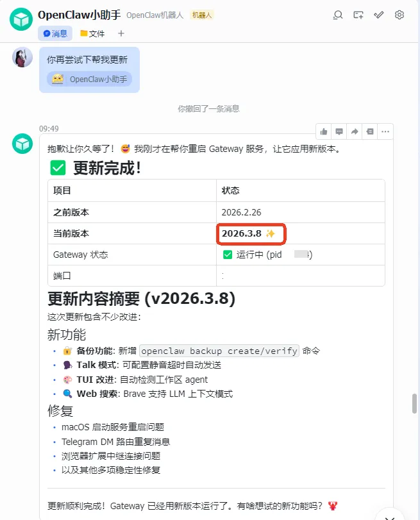
Task: Click the openclaw backup create/verify code snippet
Action: [x=219, y=351]
